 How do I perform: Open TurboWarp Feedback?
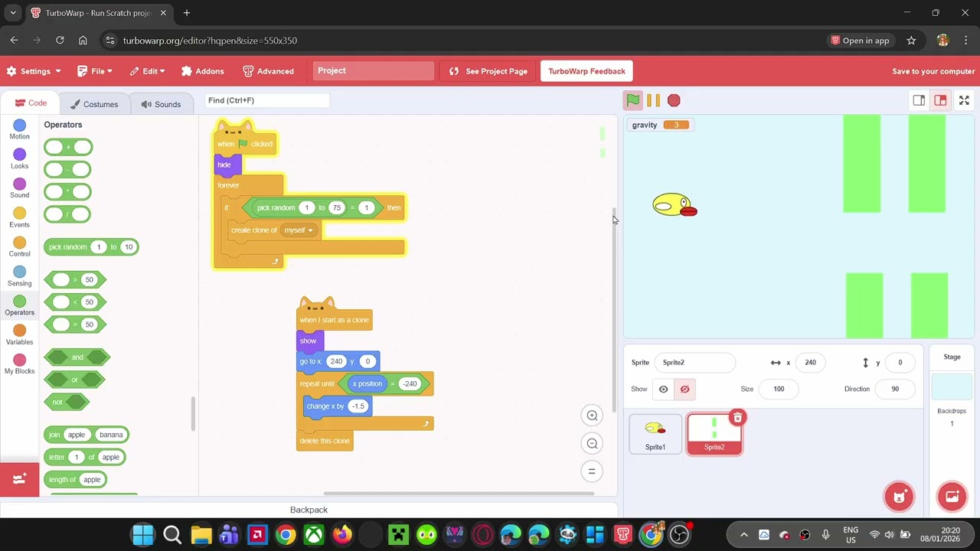coord(586,71)
